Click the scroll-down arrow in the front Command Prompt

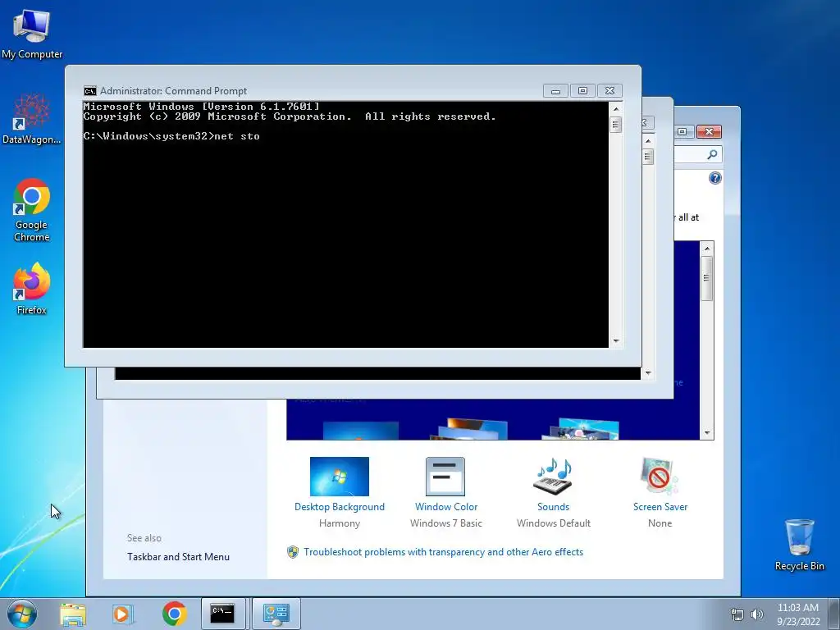tap(615, 340)
